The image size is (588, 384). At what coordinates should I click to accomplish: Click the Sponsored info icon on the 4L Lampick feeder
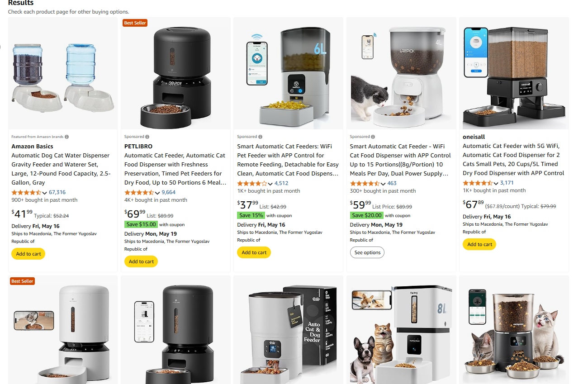[373, 137]
